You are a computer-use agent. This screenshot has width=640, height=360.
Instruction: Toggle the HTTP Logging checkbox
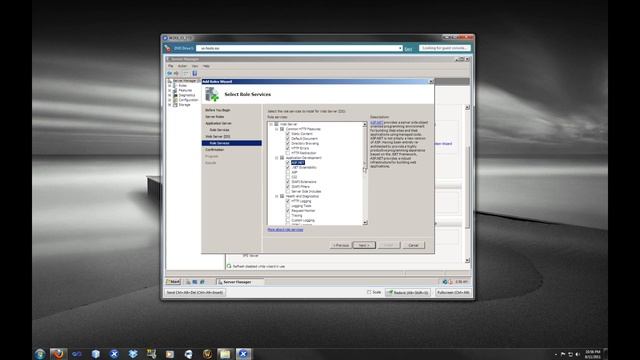click(x=288, y=201)
